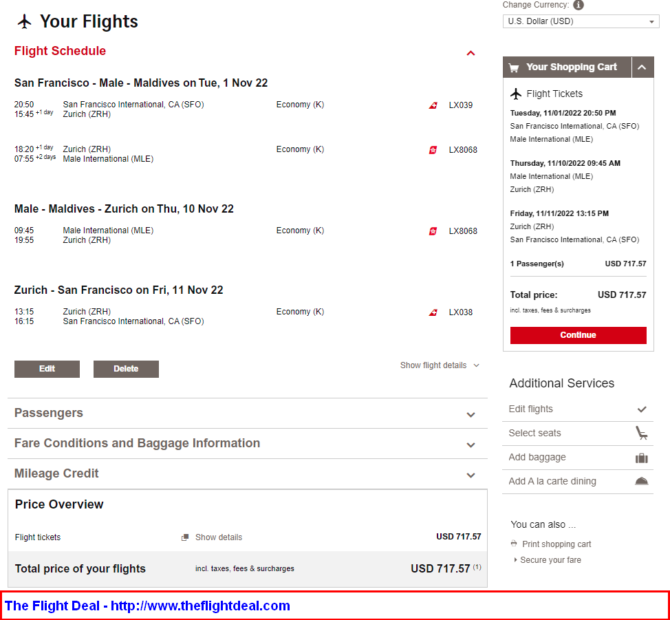
Task: Open Select seats additional service
Action: 578,433
